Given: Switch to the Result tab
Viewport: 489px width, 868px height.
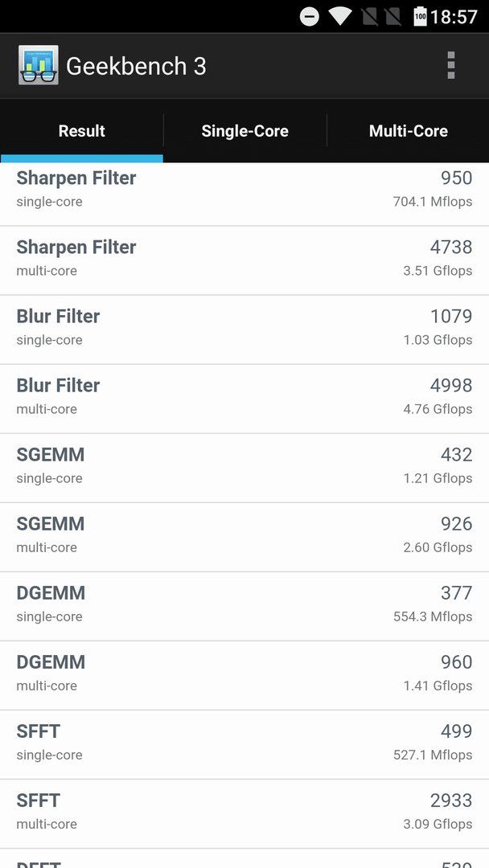Looking at the screenshot, I should [82, 131].
